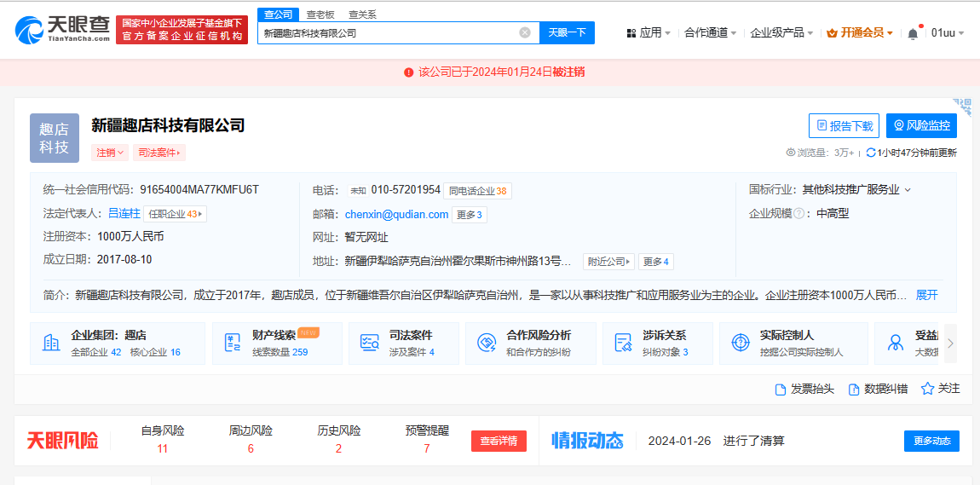This screenshot has height=485, width=980.
Task: Open legal representative 吕连柱 link
Action: click(124, 214)
